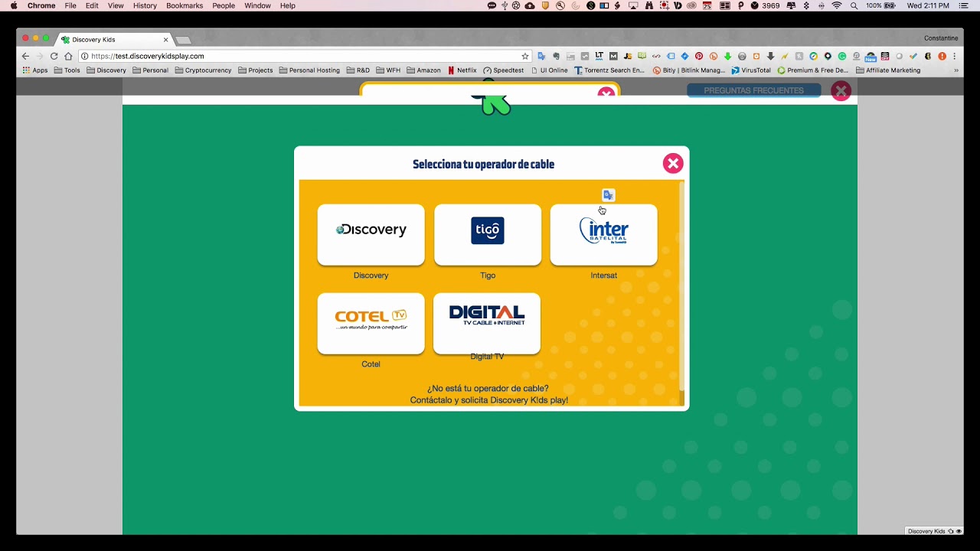The image size is (980, 551).
Task: Open the Help menu
Action: [x=288, y=5]
